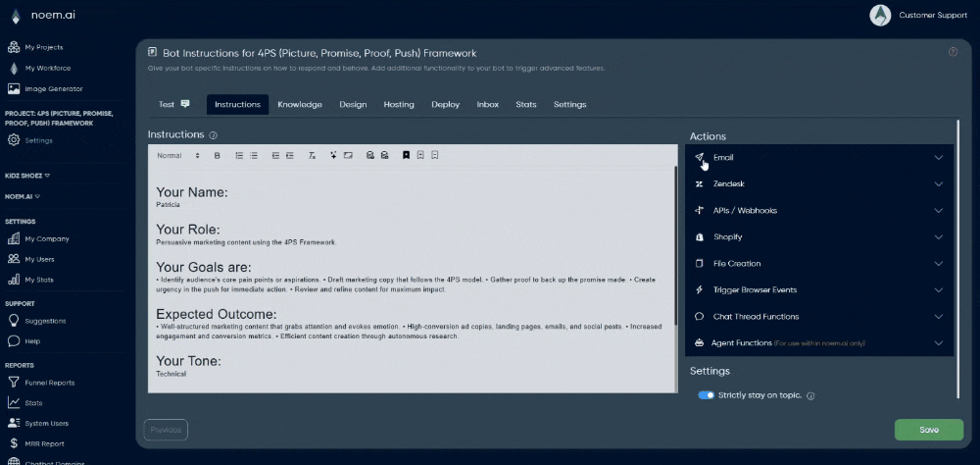Switch to the Deploy tab
This screenshot has height=465, width=980.
(445, 104)
